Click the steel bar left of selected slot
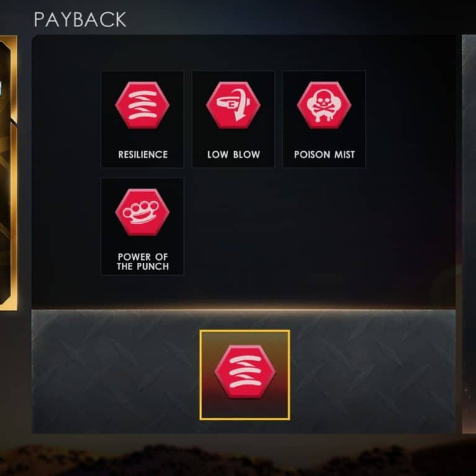The width and height of the screenshot is (476, 476). [115, 372]
